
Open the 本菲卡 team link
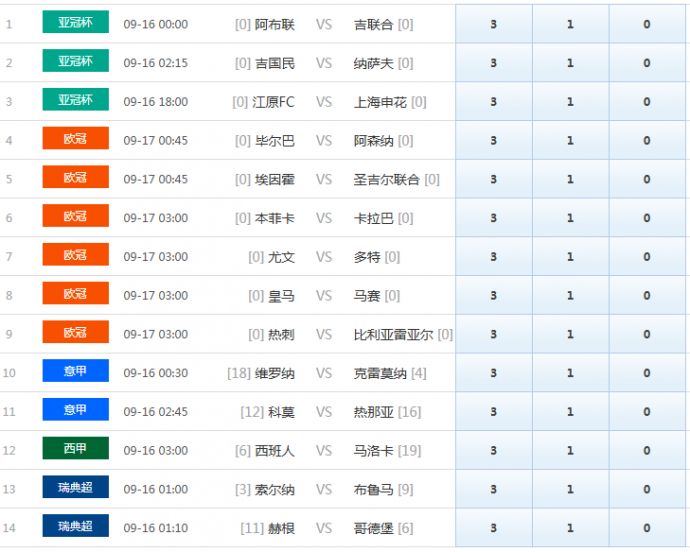click(x=275, y=218)
